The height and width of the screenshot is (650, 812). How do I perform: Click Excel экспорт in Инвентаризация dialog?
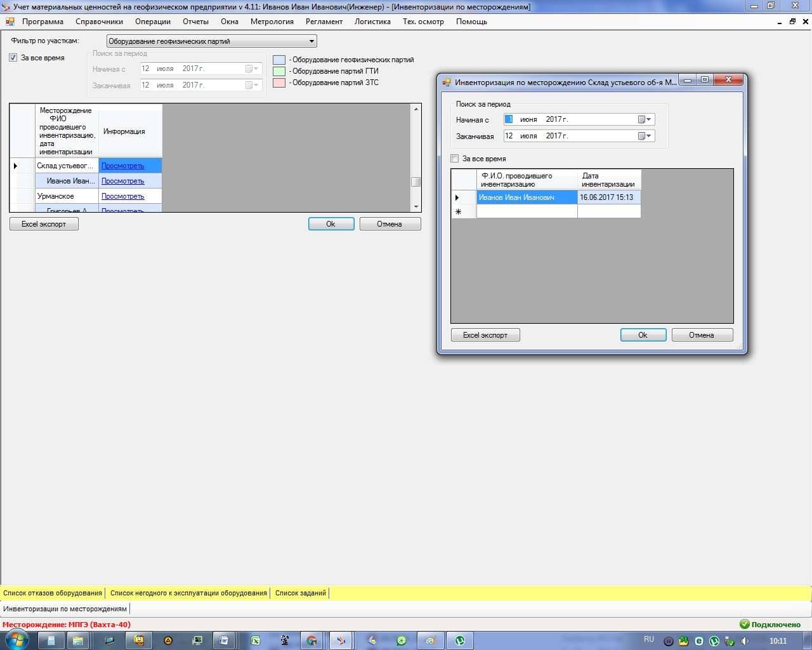[x=485, y=335]
